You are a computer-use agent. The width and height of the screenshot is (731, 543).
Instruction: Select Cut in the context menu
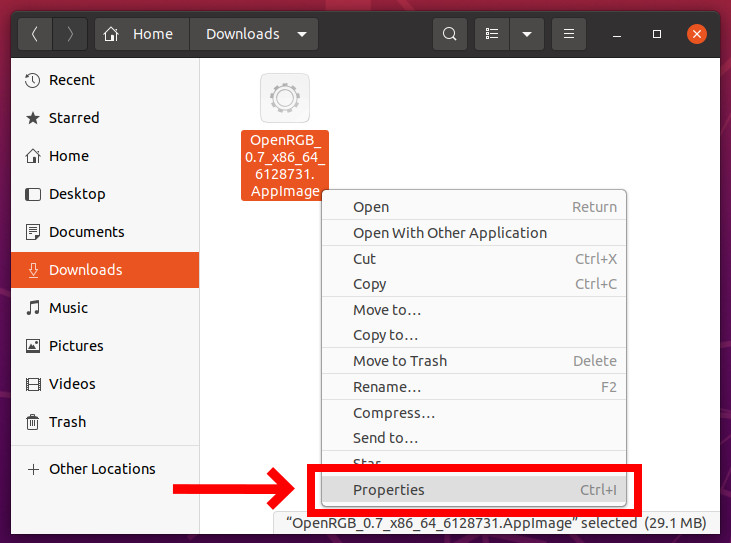tap(474, 259)
